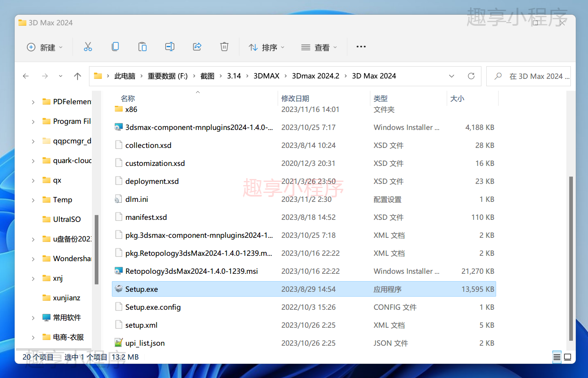The image size is (588, 378).
Task: Click 3Dmax 2024.2 breadcrumb segment
Action: [315, 76]
